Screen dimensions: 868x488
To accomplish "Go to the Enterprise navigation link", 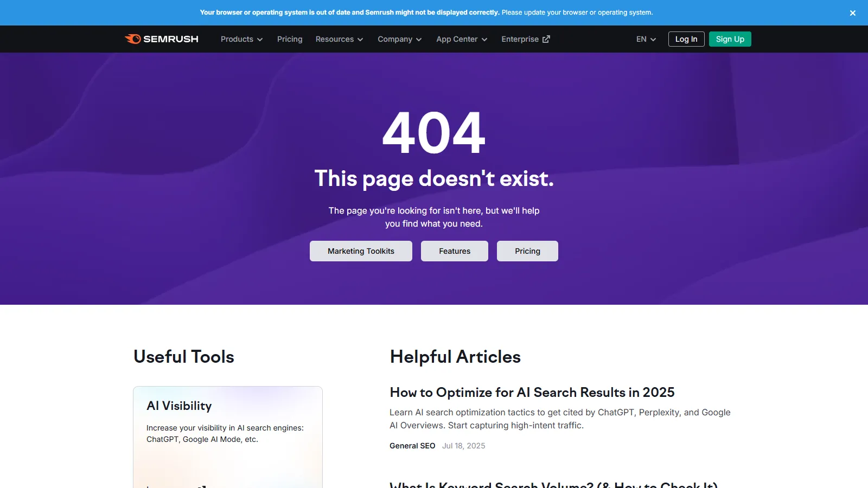I will coord(520,39).
